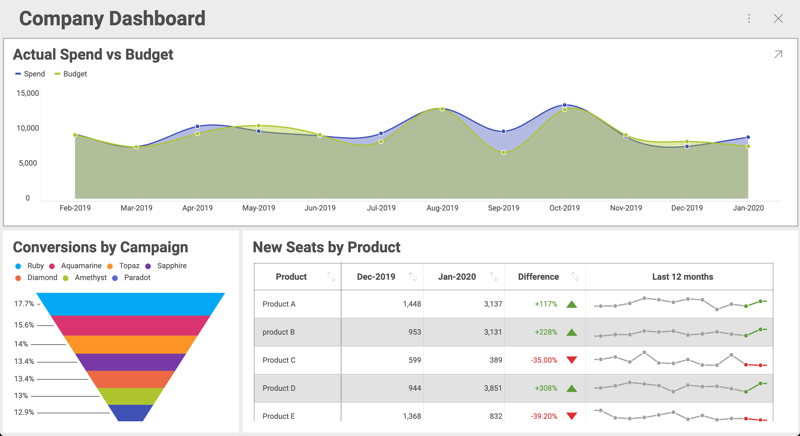Sort table by Dec-2019 column arrows
Screen dimensions: 800x436
coord(412,277)
